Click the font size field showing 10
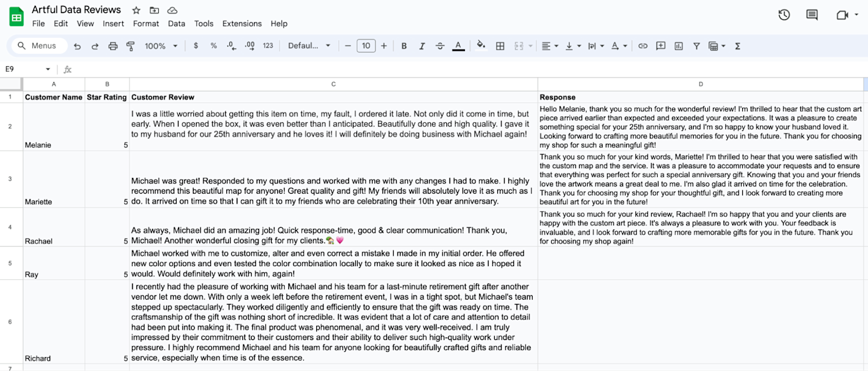This screenshot has height=371, width=868. 366,46
